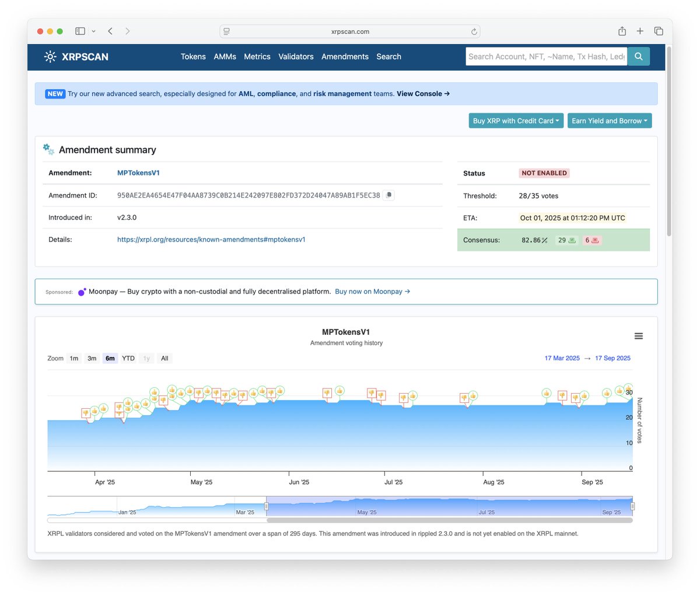Open the Search nav item

388,57
